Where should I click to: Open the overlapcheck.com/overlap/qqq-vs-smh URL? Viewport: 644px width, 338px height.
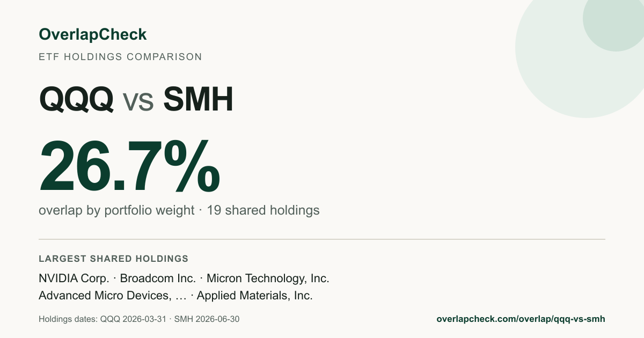click(x=521, y=319)
